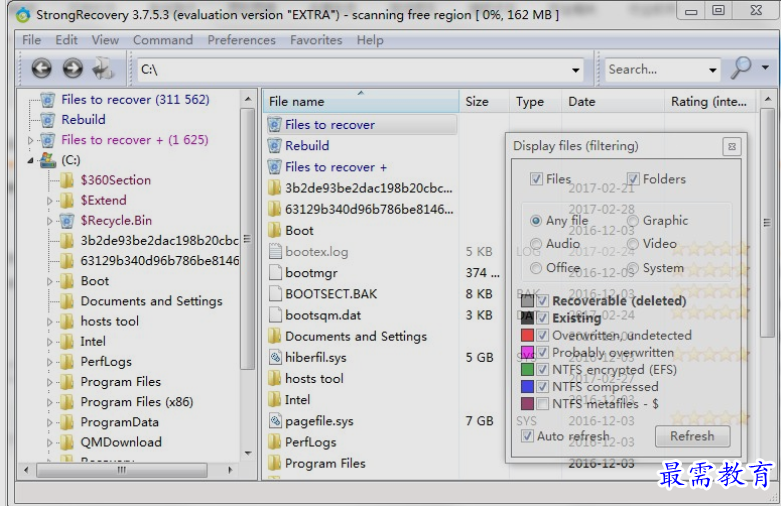Expand the Program Files (x86) tree node
781x506 pixels.
click(x=49, y=402)
